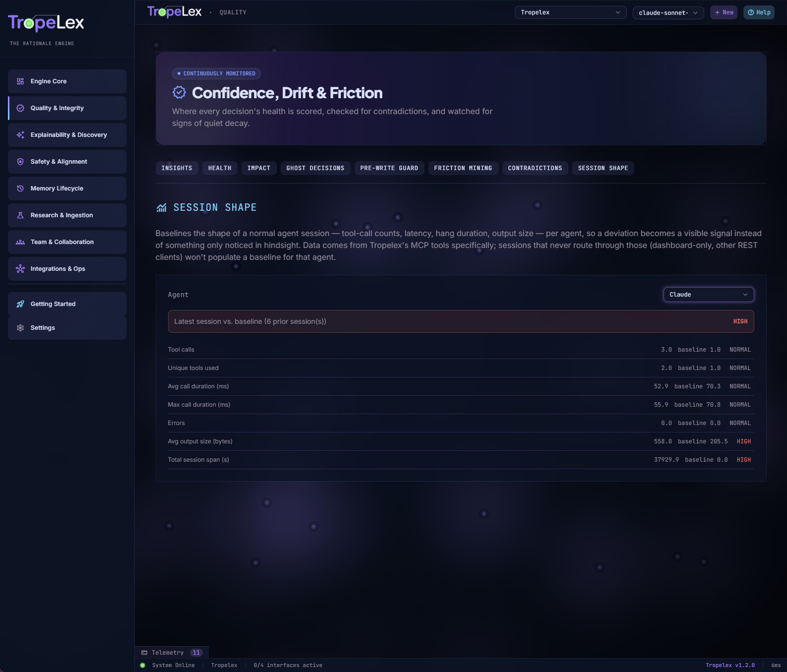Open the Help button
Viewport: 787px width, 672px height.
coord(759,12)
